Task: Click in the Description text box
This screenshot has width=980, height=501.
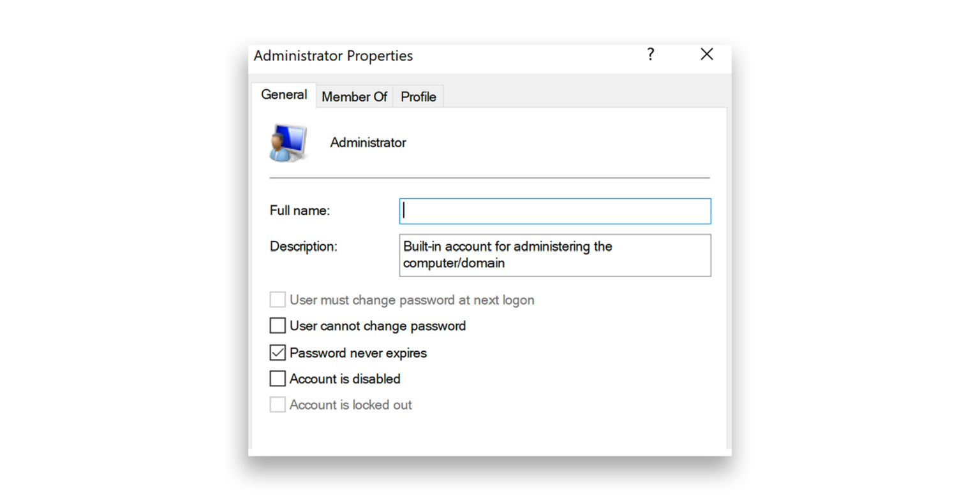Action: click(554, 255)
